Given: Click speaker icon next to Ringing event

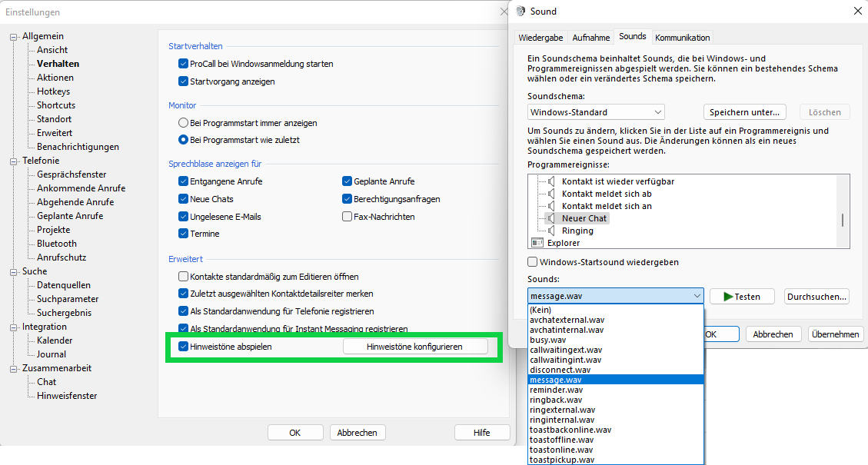Looking at the screenshot, I should 550,231.
